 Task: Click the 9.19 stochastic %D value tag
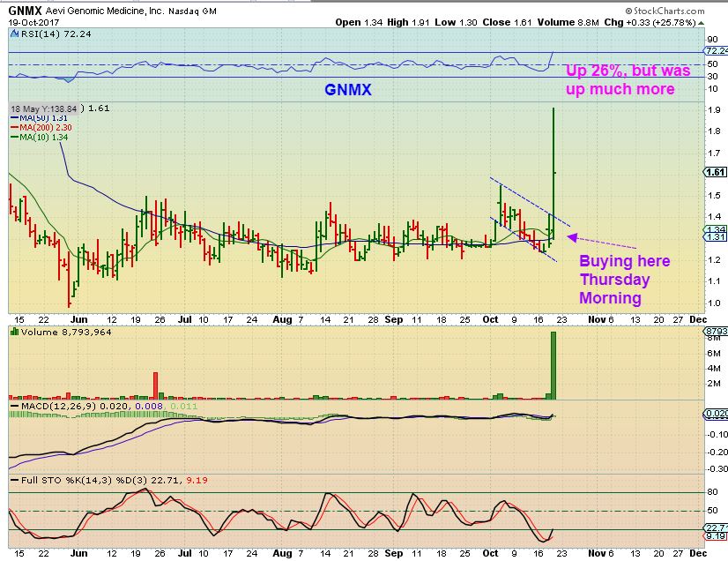pos(716,536)
